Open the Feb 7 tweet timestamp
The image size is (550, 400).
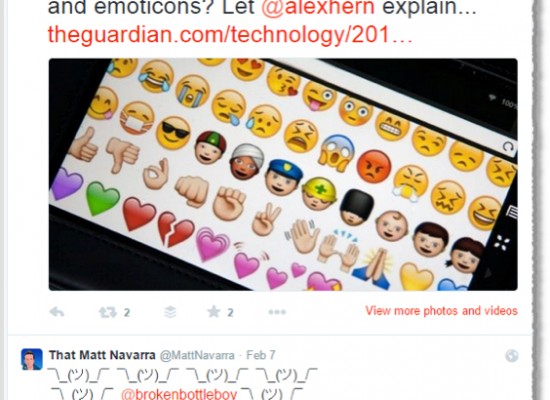click(x=261, y=355)
